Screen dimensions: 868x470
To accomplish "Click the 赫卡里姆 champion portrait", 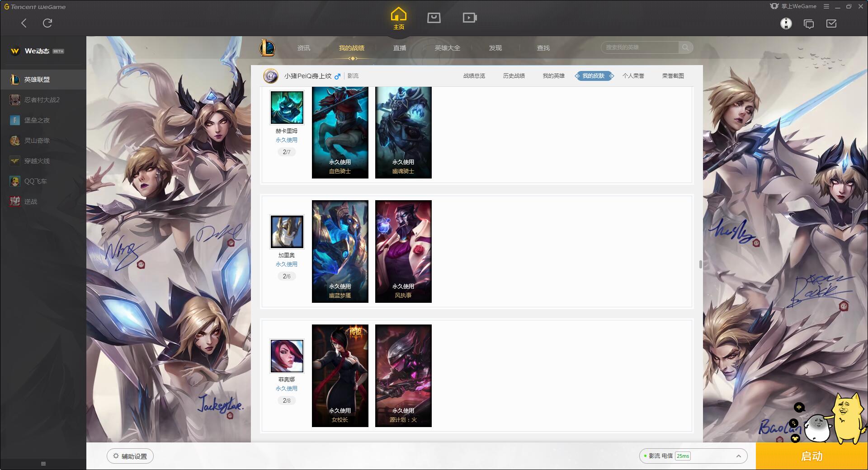I will click(x=287, y=108).
